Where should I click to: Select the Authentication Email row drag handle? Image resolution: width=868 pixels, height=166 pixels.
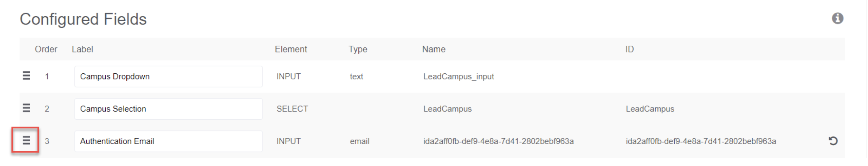click(x=26, y=140)
